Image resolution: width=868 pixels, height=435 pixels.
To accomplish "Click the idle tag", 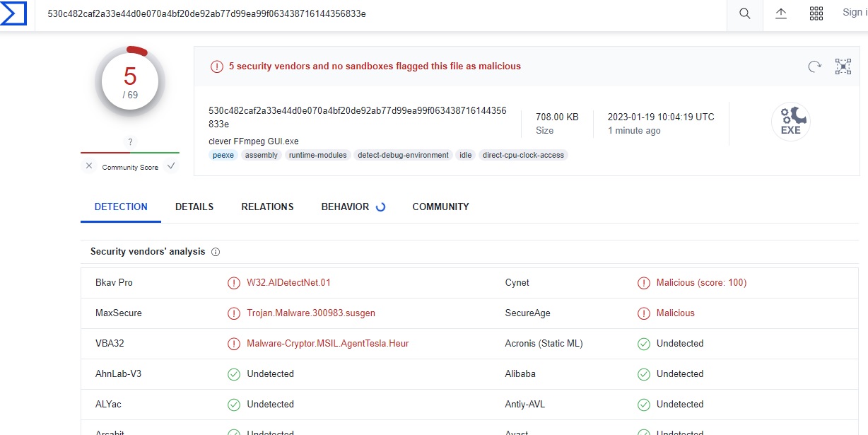I will click(465, 155).
